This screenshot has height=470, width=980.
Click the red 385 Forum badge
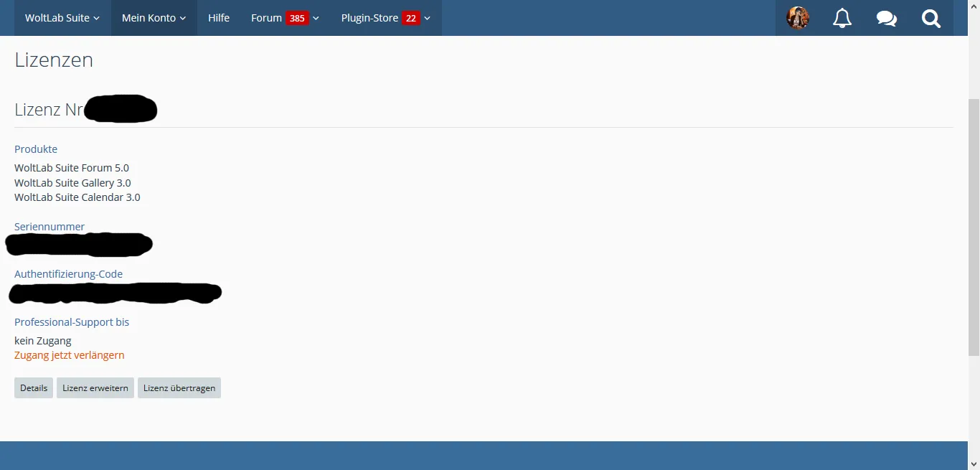tap(297, 18)
